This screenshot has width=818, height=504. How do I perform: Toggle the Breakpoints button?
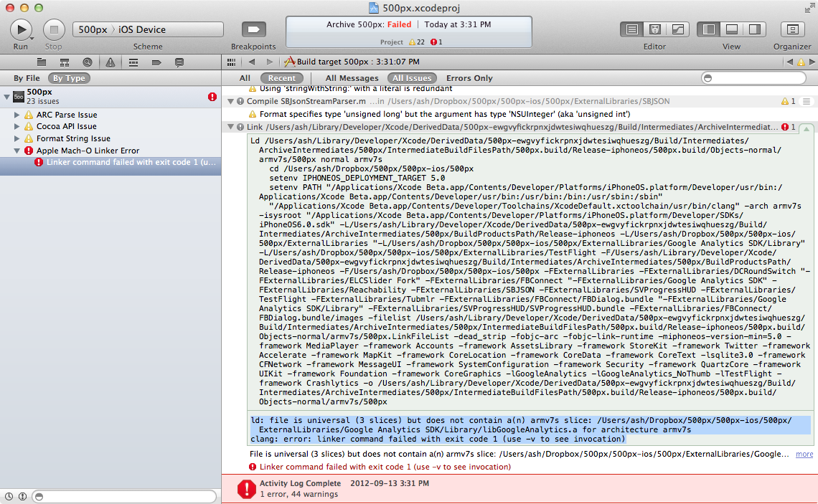pos(253,29)
